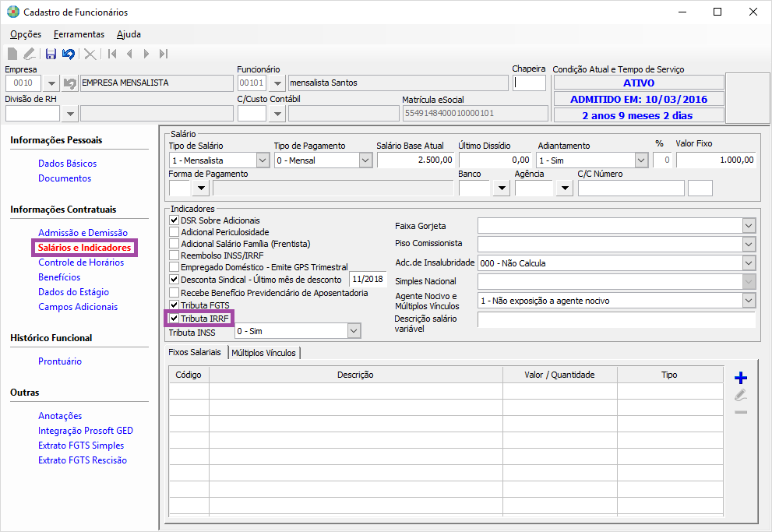Add a fixed salary item with the plus icon
This screenshot has height=532, width=772.
coord(741,378)
